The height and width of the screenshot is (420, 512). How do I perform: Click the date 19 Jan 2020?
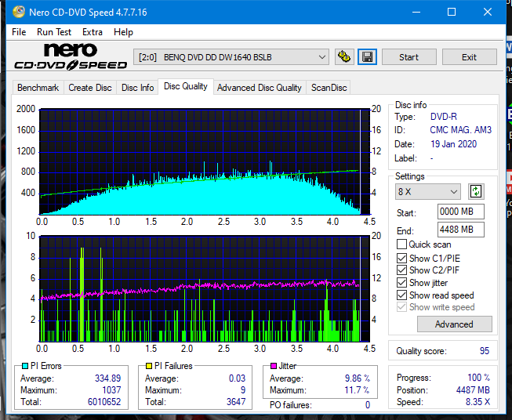click(453, 144)
